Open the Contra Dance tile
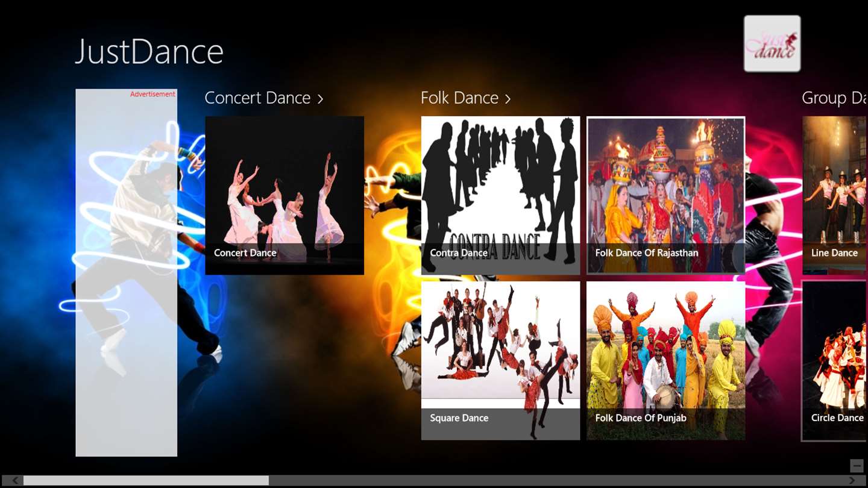This screenshot has height=488, width=868. tap(500, 195)
